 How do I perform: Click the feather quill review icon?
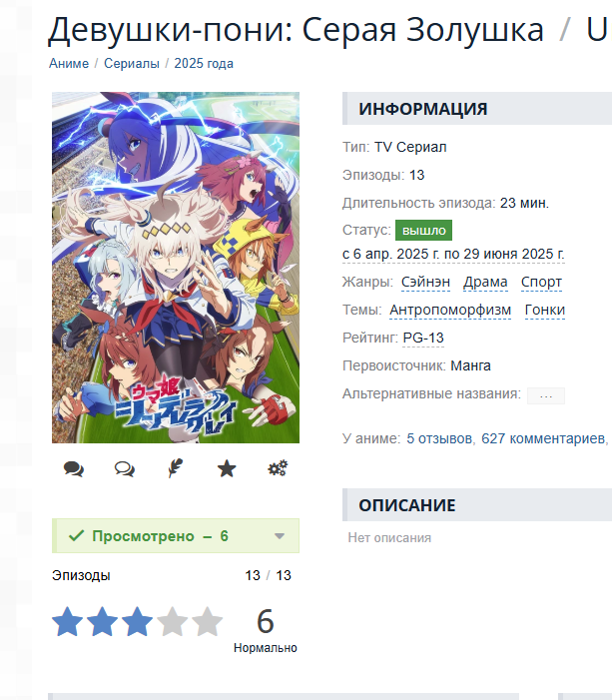(176, 468)
